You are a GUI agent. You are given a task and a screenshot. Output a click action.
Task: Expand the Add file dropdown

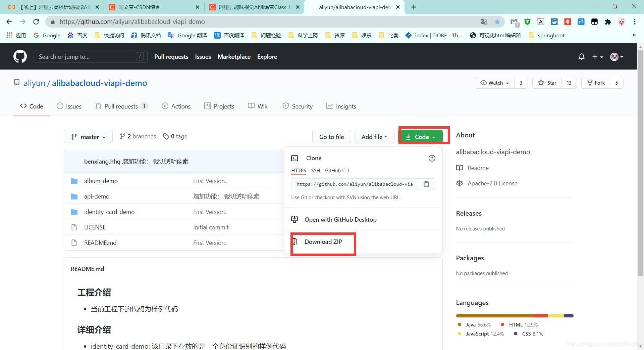pyautogui.click(x=374, y=137)
